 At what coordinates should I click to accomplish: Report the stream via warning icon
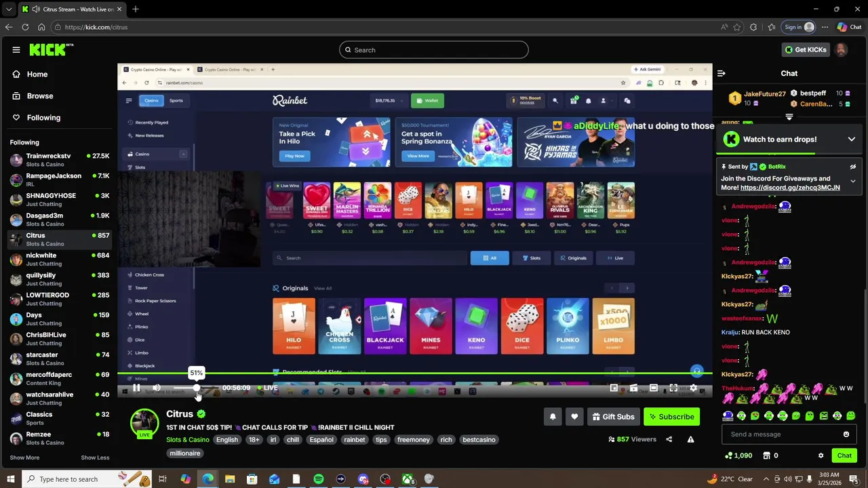point(690,439)
